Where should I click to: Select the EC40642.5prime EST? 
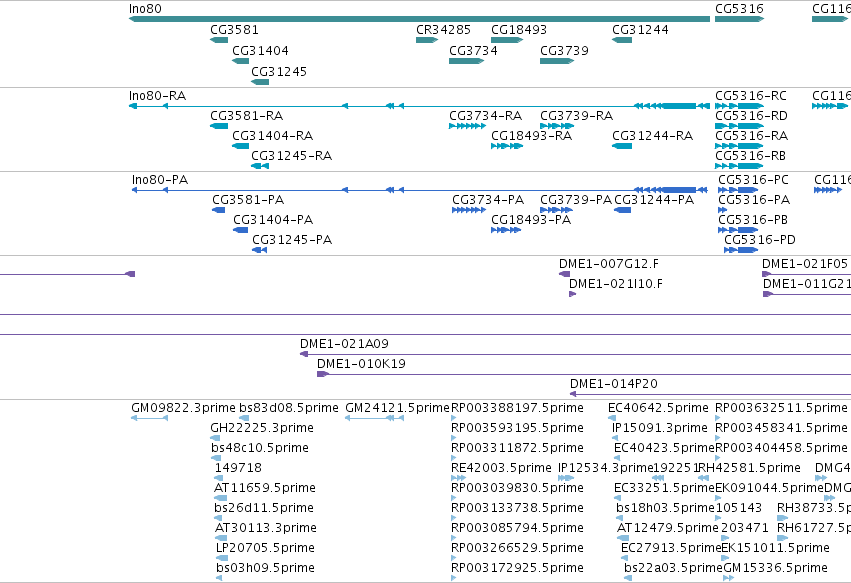[612, 418]
